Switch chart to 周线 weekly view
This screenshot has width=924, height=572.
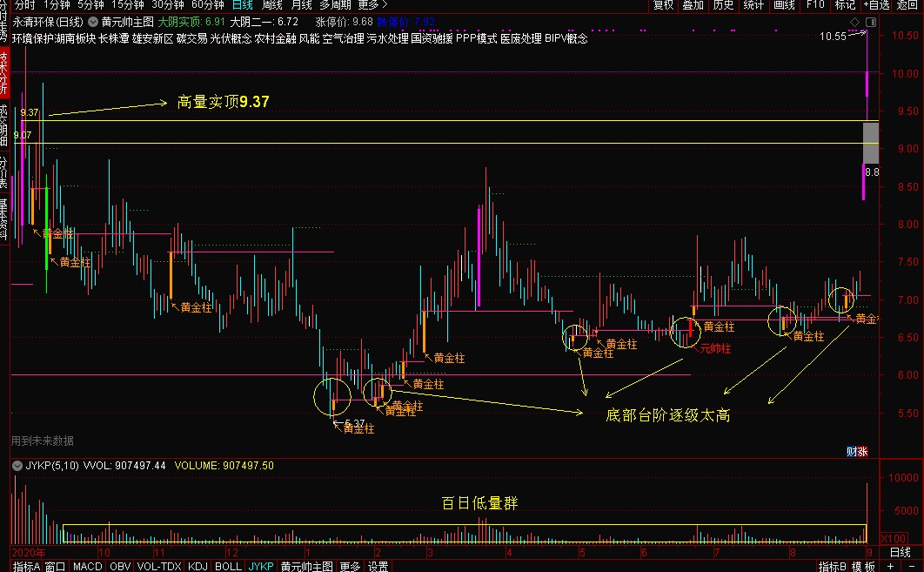tap(273, 5)
